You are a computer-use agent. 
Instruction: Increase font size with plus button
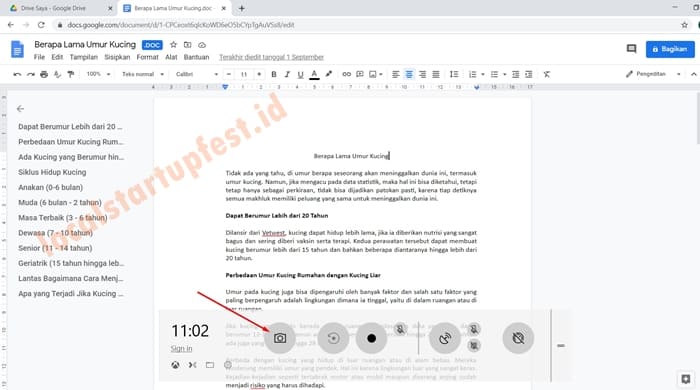point(259,74)
